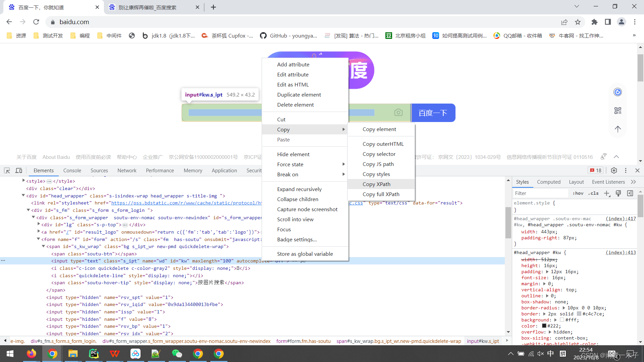Expand the padding property triangle
This screenshot has width=644, height=362.
(547, 272)
